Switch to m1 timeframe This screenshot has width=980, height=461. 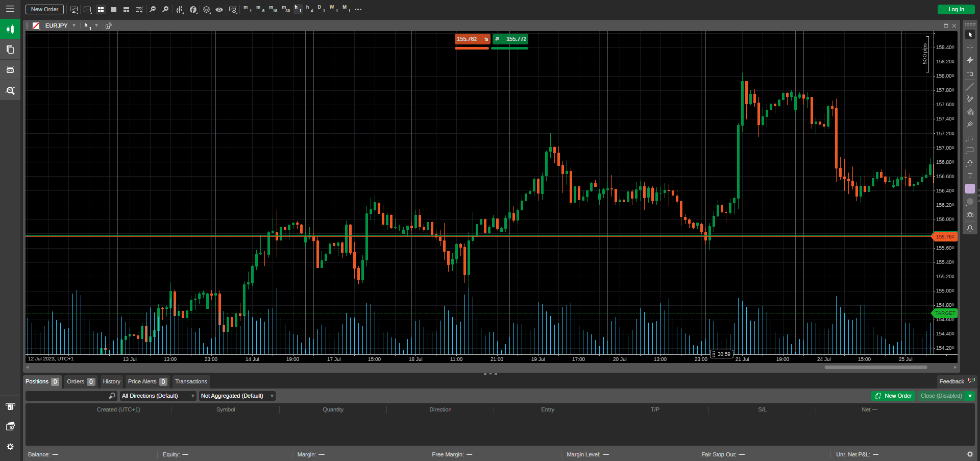[248, 9]
